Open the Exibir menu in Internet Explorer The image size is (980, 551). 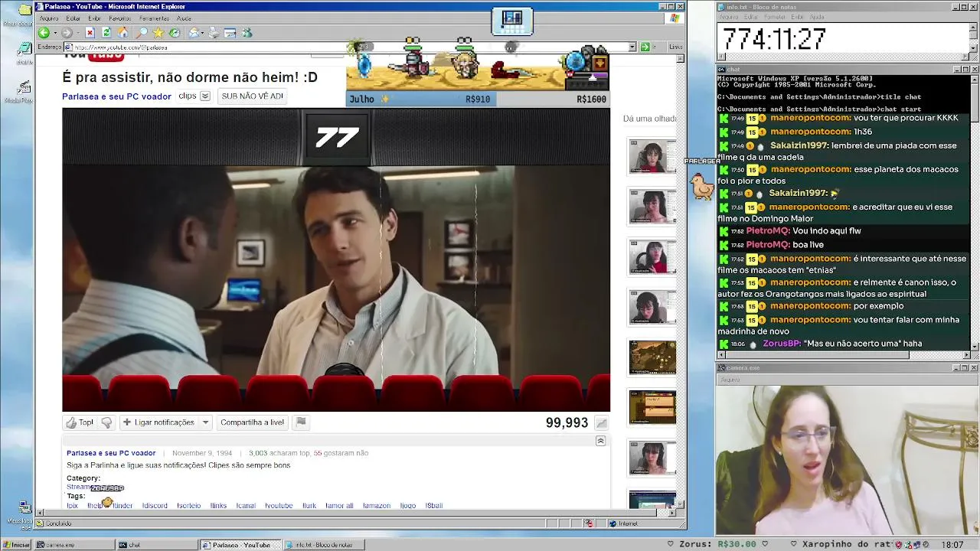[94, 18]
